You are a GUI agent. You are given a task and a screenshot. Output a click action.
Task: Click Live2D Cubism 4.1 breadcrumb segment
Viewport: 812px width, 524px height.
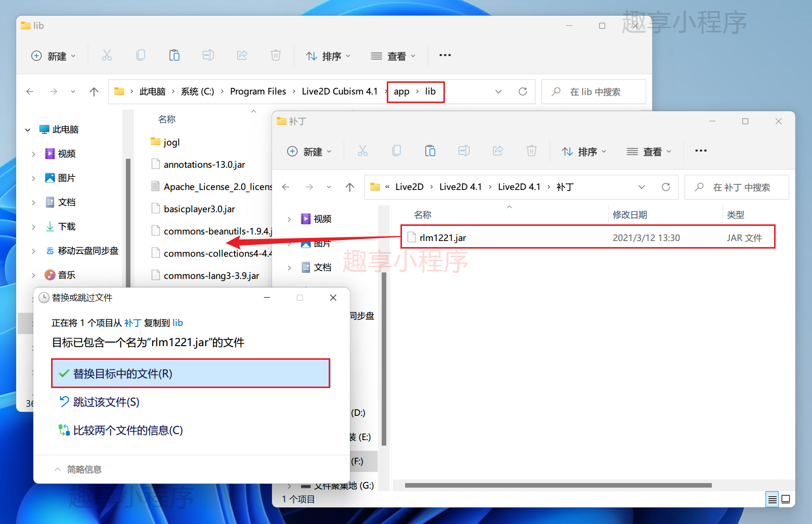click(x=340, y=91)
